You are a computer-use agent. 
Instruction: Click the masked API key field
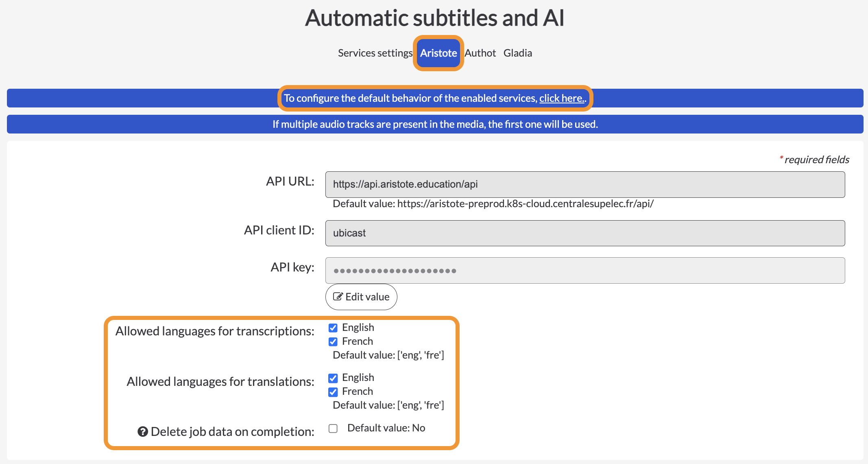(585, 270)
